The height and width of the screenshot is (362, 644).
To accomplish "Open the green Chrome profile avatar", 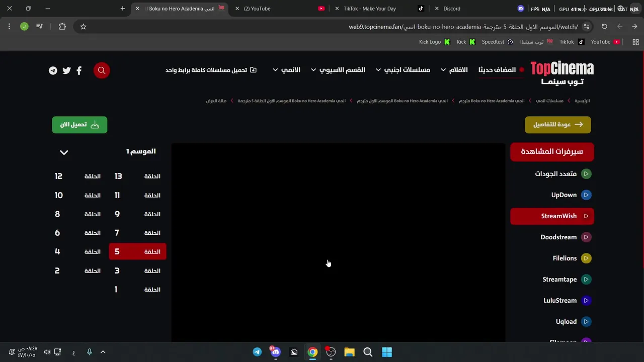I will click(24, 27).
